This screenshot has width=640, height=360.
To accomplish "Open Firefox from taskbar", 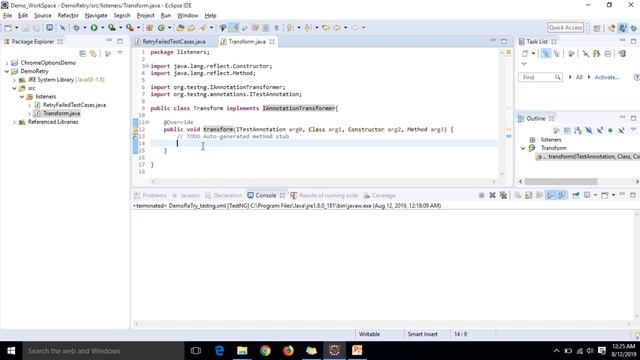I will (x=288, y=351).
